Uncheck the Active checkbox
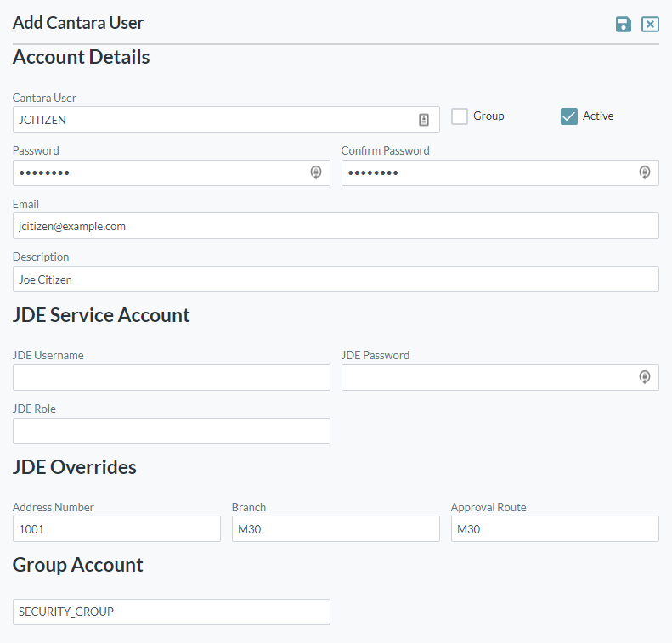 click(569, 116)
